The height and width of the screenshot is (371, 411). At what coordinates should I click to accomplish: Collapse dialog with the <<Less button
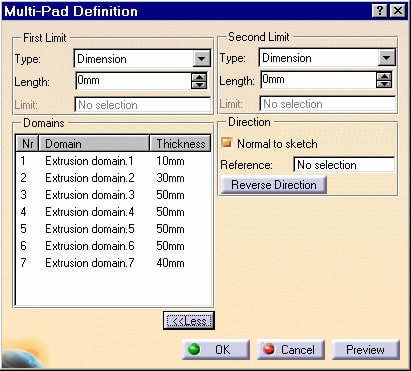pyautogui.click(x=189, y=321)
